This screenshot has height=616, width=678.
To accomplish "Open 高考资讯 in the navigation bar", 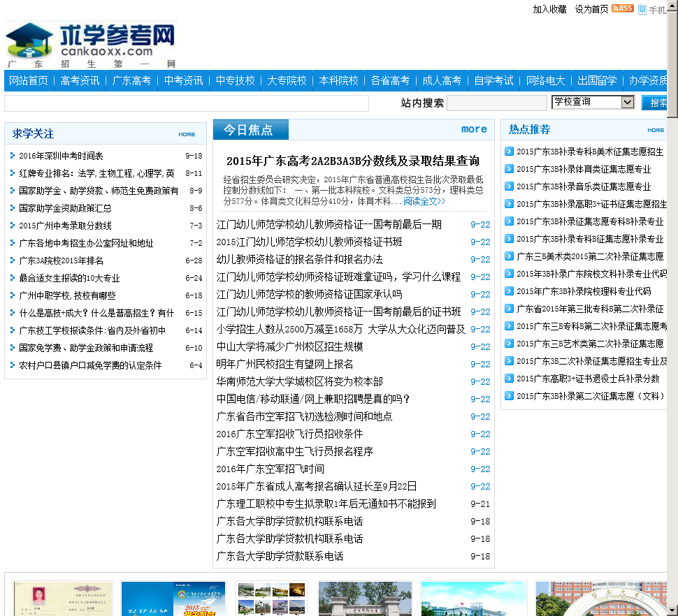I will click(80, 81).
